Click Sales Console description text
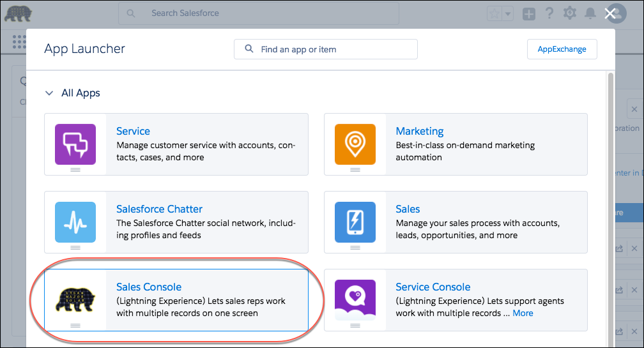The width and height of the screenshot is (644, 348). tap(201, 307)
